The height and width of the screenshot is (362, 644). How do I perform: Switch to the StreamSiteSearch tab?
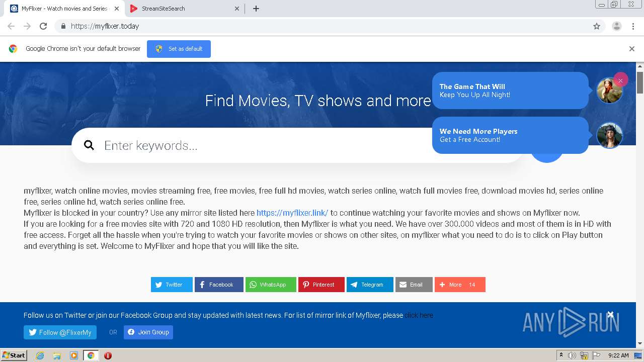184,9
